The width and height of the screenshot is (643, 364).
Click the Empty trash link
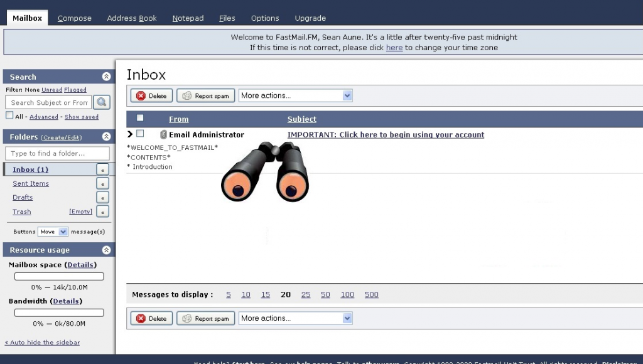80,211
